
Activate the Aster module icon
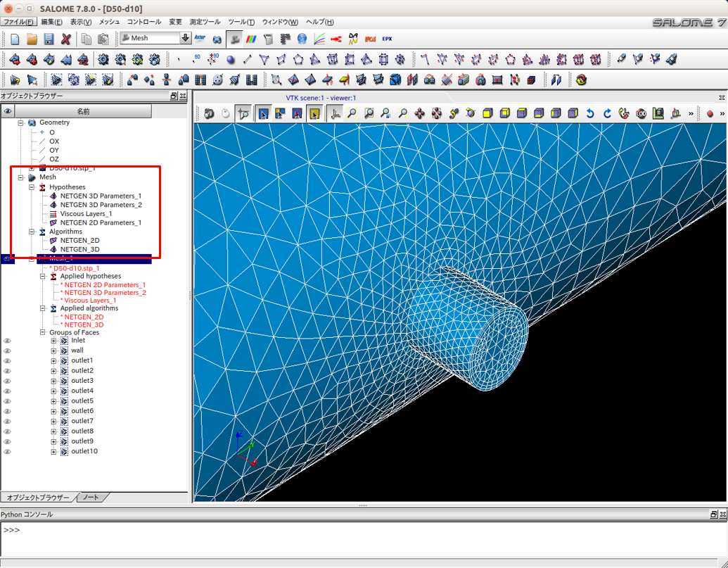point(200,39)
